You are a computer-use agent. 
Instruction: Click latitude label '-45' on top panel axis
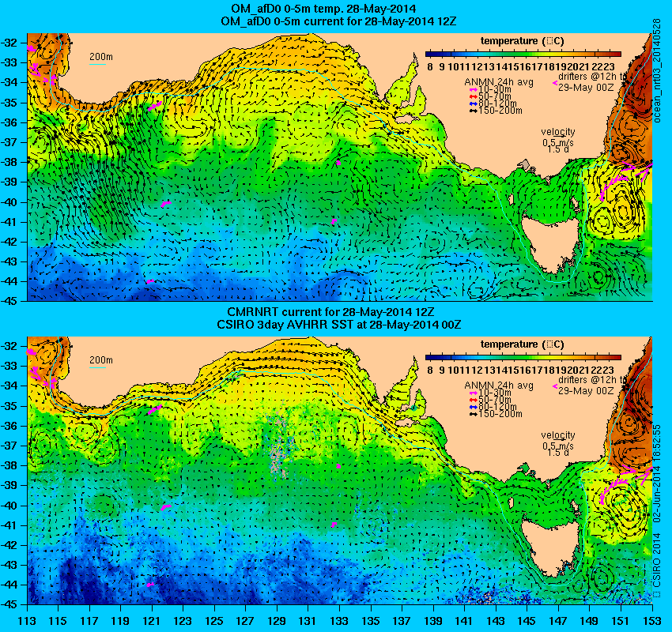(x=9, y=302)
